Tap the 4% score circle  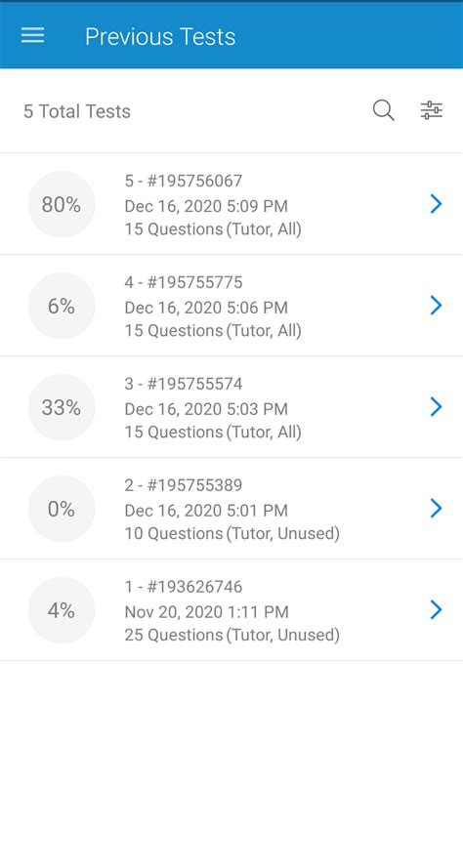pos(62,610)
